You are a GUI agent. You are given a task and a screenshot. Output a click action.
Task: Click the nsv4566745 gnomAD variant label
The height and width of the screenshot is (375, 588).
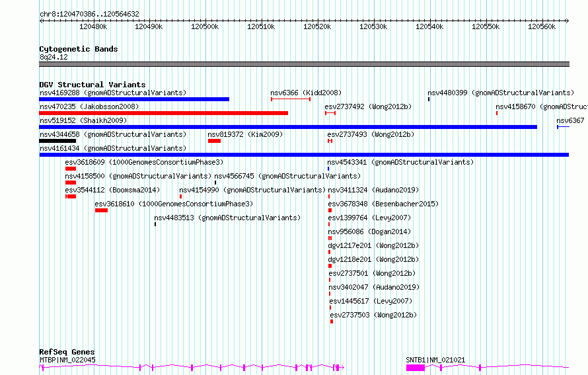click(x=287, y=176)
